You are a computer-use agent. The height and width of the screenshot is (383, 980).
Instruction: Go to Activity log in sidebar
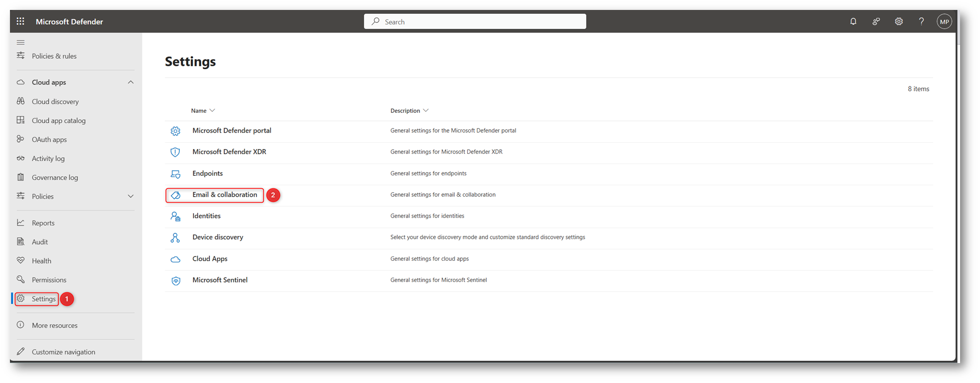pos(48,158)
